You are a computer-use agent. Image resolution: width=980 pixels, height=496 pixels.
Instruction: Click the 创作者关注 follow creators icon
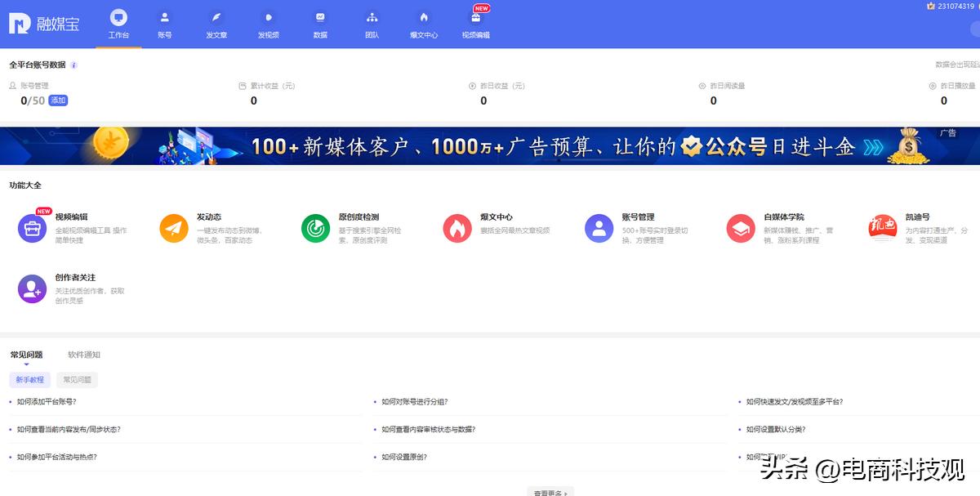(33, 288)
